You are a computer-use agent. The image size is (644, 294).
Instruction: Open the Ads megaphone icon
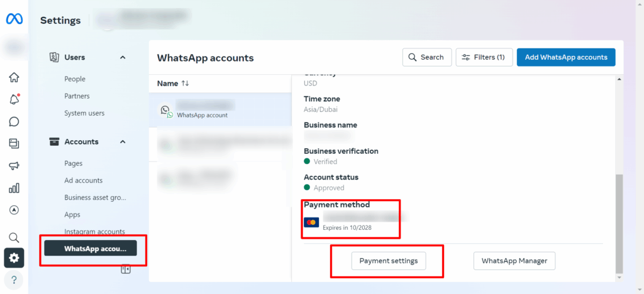tap(14, 166)
